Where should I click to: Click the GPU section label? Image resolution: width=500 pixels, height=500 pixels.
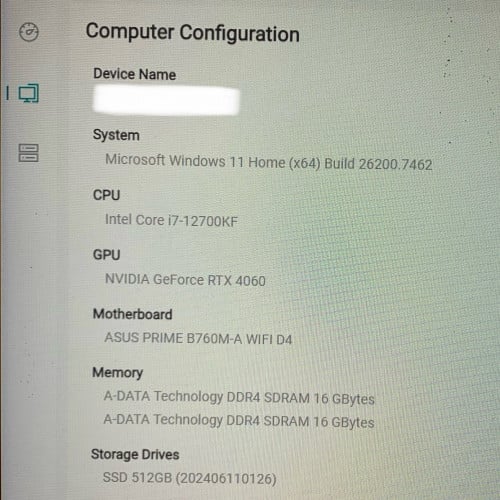pos(106,255)
